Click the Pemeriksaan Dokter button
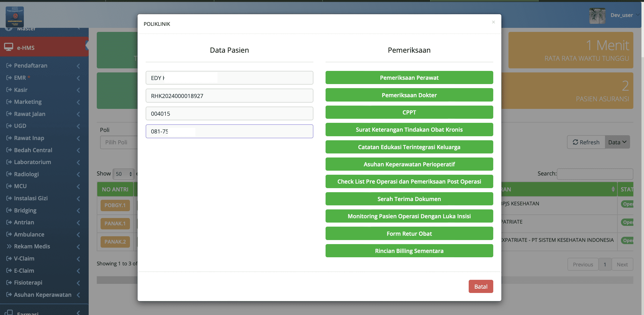The image size is (644, 315). (409, 95)
